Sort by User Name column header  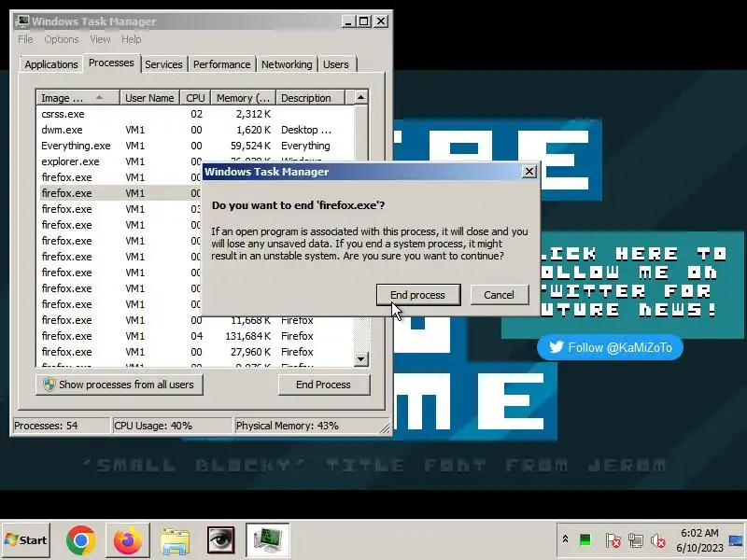(x=149, y=98)
